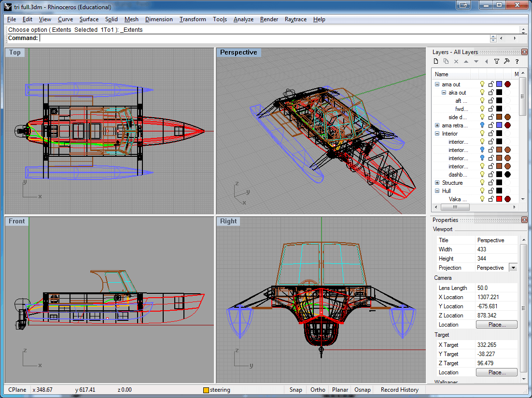Click the Camera Location Place button
Image resolution: width=532 pixels, height=398 pixels.
point(496,325)
